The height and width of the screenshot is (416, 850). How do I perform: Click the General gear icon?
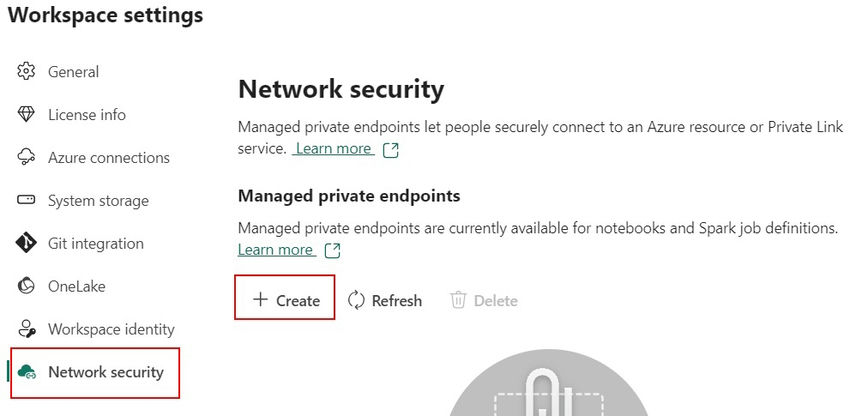pos(27,72)
